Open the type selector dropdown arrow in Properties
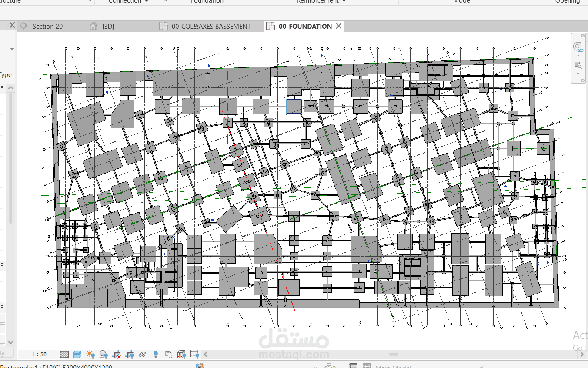This screenshot has width=588, height=368. [x=12, y=50]
